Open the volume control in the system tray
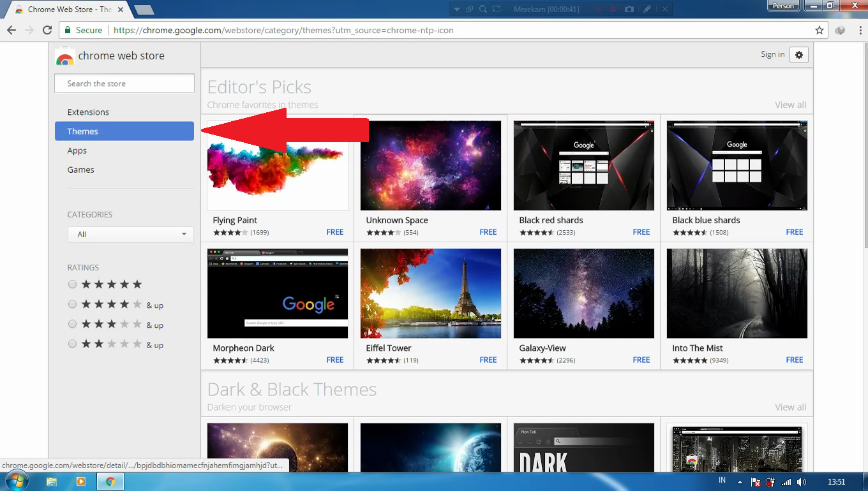 coord(802,482)
